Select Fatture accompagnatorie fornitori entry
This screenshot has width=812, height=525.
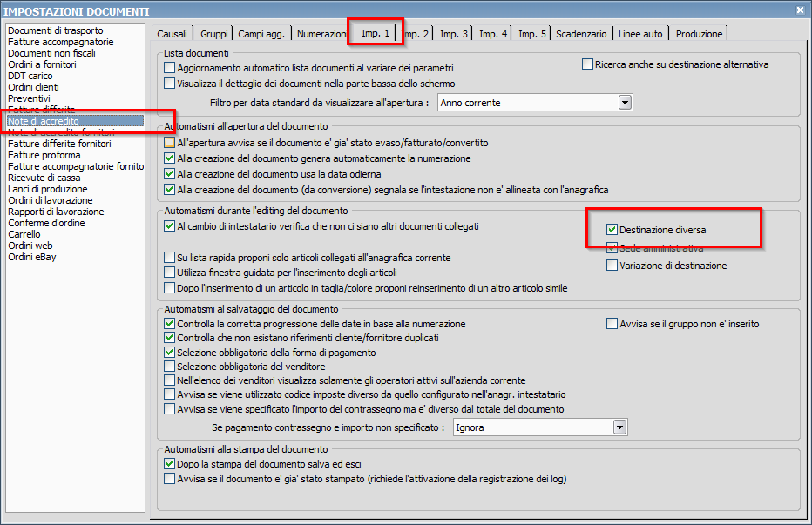tap(76, 166)
